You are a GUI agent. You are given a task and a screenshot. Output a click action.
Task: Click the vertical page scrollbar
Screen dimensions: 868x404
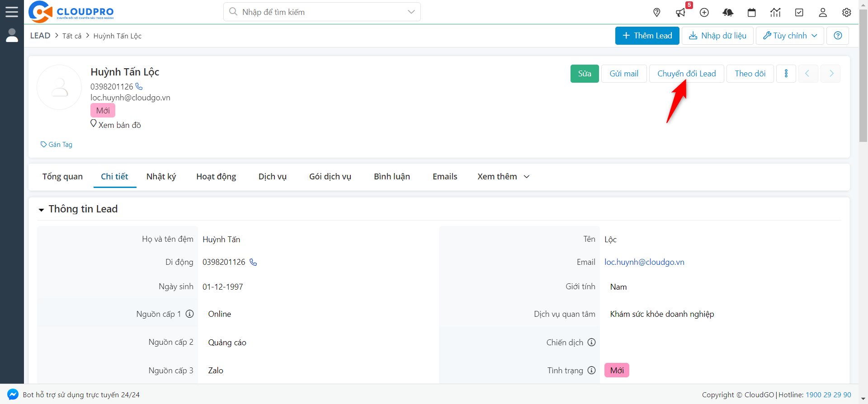tap(863, 76)
